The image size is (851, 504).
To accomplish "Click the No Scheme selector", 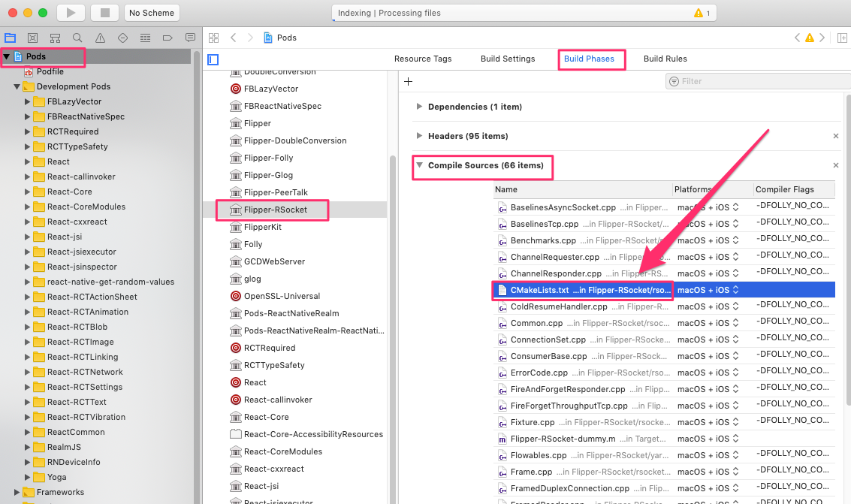I will coord(152,13).
